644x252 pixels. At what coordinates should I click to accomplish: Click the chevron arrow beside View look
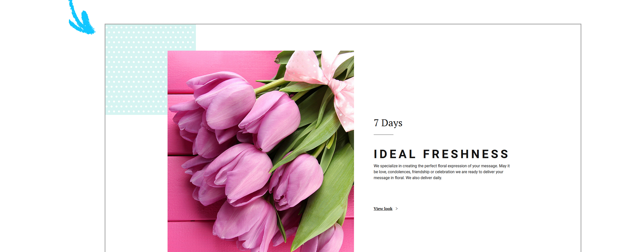[x=397, y=209]
